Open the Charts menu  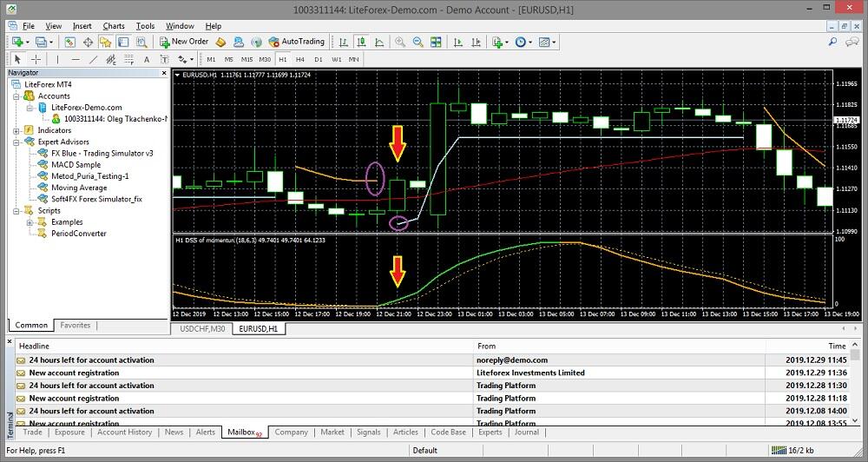click(x=114, y=26)
